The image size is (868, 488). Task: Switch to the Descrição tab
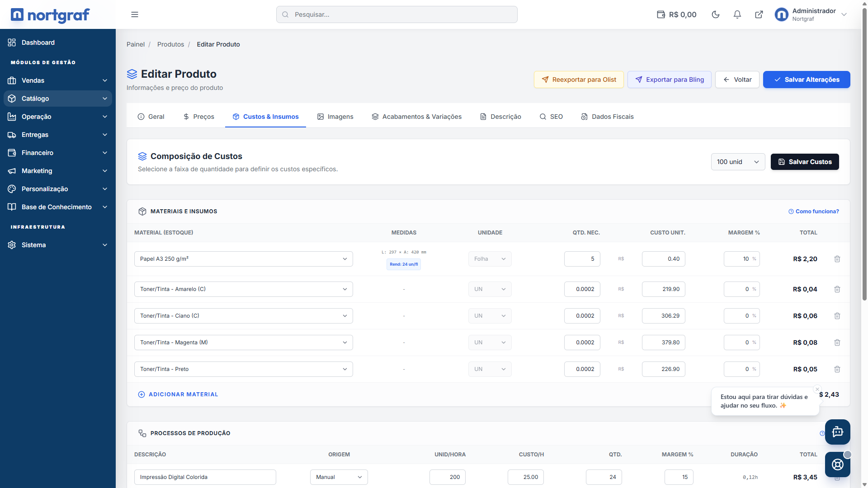point(500,117)
